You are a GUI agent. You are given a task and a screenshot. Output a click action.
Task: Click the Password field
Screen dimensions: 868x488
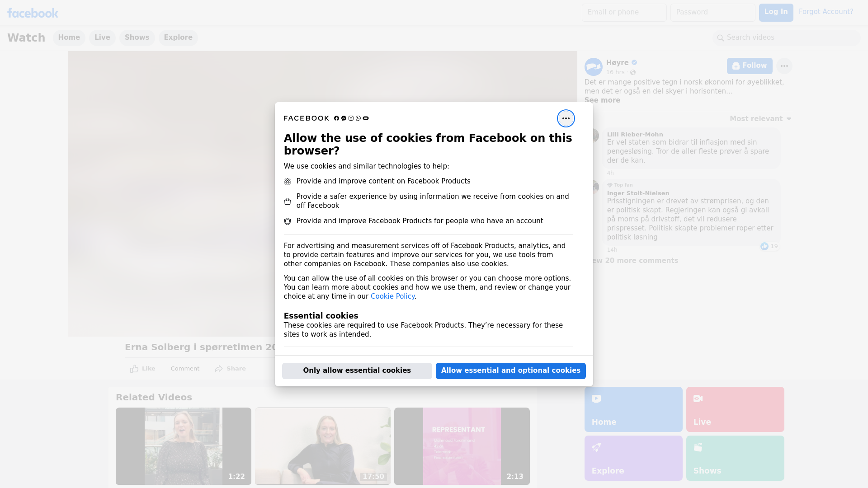coord(713,13)
